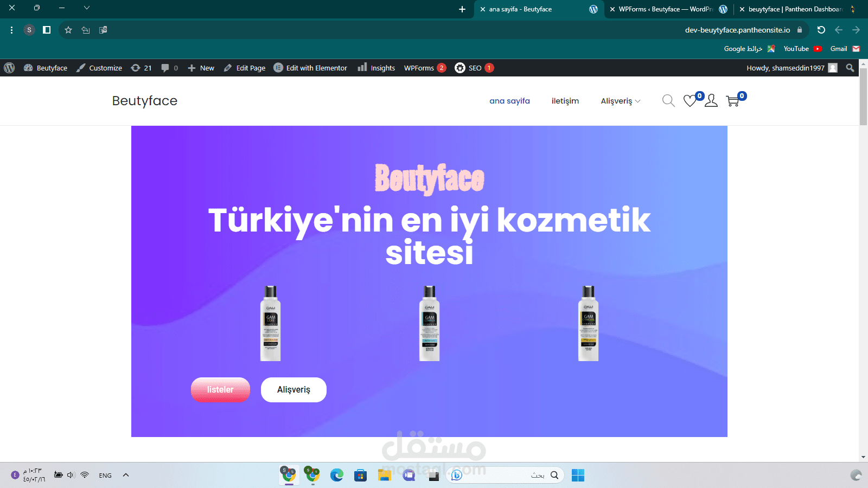Screen dimensions: 868x488
Task: Open the taskbar clock and date
Action: click(34, 475)
